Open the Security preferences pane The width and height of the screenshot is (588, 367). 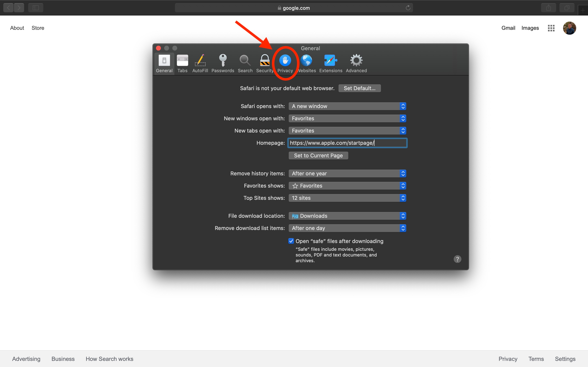click(265, 63)
